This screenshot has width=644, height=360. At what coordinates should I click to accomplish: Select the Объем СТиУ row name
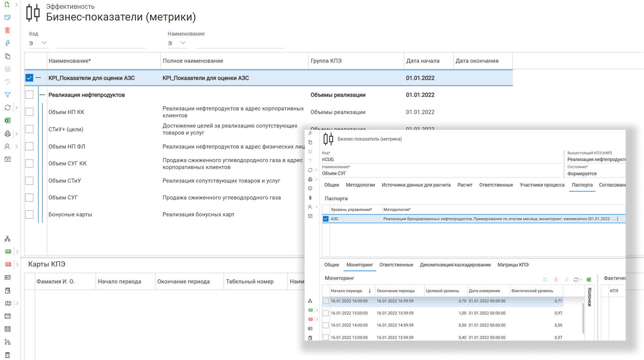coord(65,181)
